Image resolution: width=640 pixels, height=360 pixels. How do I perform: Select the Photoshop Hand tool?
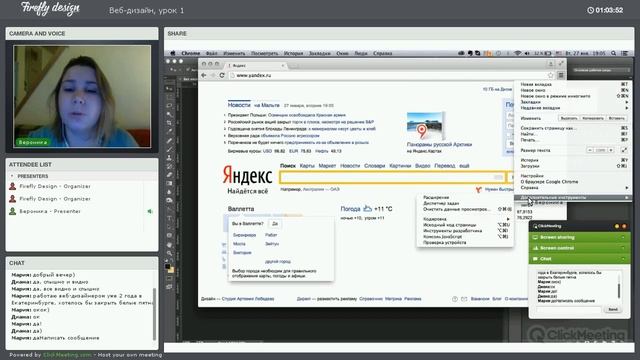click(169, 244)
